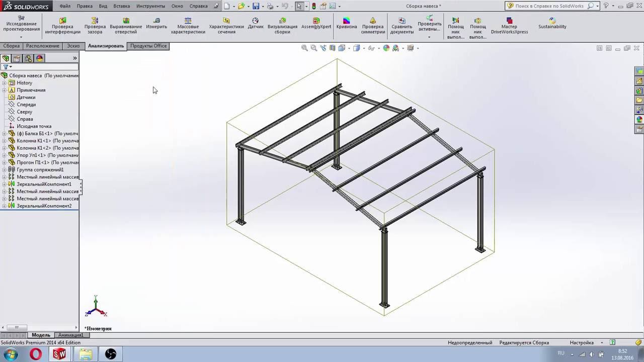This screenshot has height=362, width=644.
Task: Open Interference Detection (Проверка интерференции) tool
Action: (x=62, y=26)
